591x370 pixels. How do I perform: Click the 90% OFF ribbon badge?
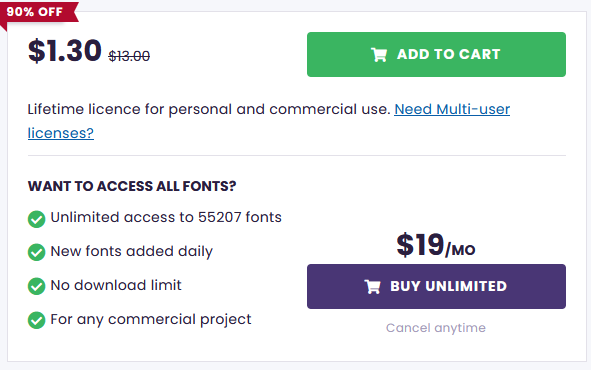coord(38,12)
